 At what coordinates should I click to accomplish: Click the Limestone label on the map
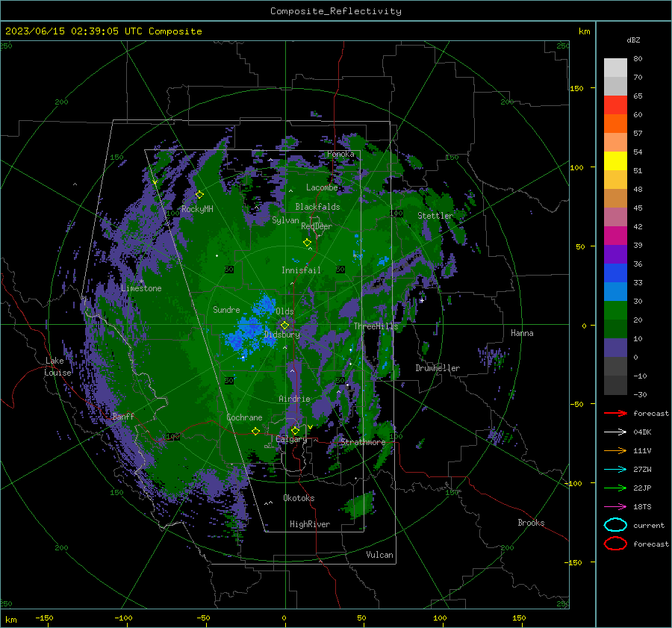[141, 288]
